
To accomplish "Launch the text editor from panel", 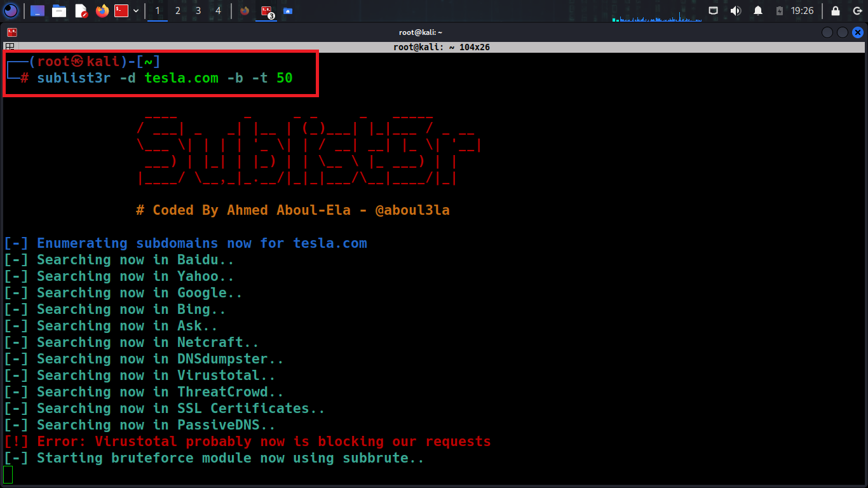I will [81, 11].
